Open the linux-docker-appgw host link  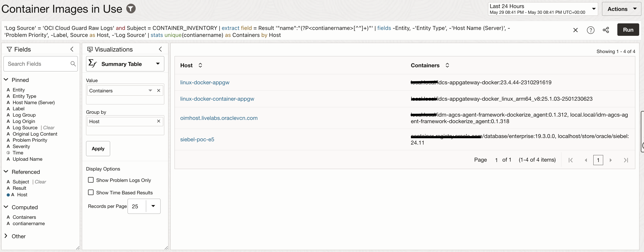tap(205, 83)
